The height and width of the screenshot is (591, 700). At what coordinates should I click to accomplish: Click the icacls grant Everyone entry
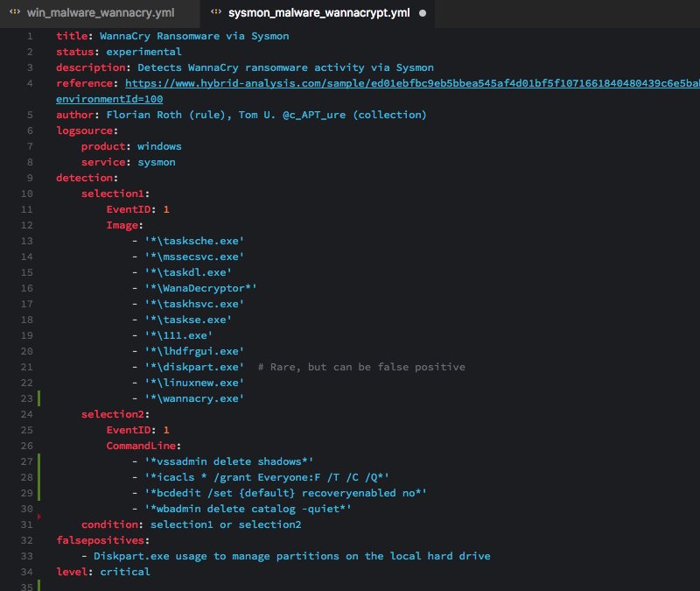267,477
